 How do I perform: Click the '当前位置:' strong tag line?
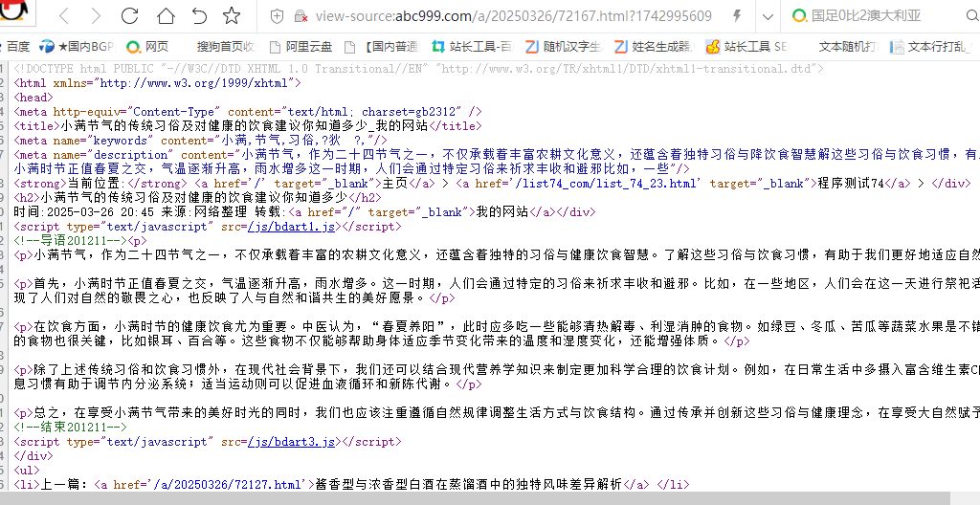(493, 183)
